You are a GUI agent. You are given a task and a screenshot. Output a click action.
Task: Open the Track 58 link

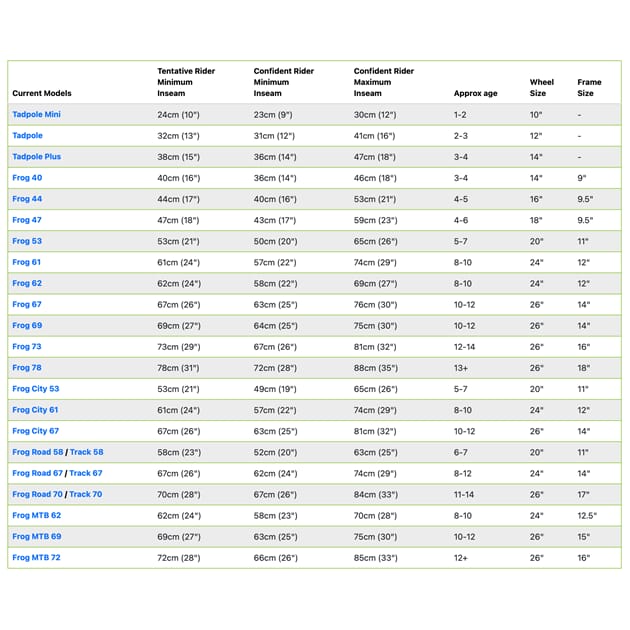pyautogui.click(x=86, y=452)
